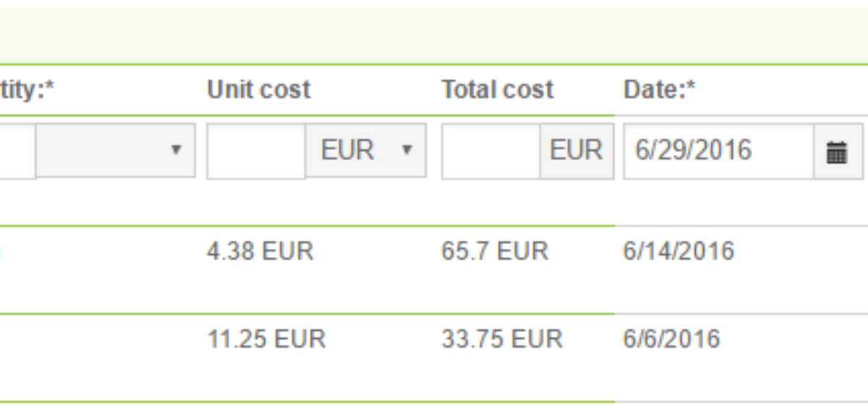The image size is (868, 409).
Task: Click the EUR label beside Total cost input
Action: [x=576, y=151]
